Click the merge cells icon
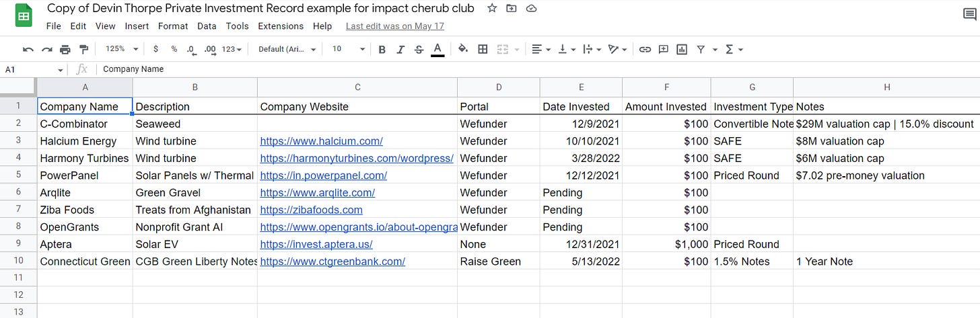The image size is (980, 318). (501, 49)
